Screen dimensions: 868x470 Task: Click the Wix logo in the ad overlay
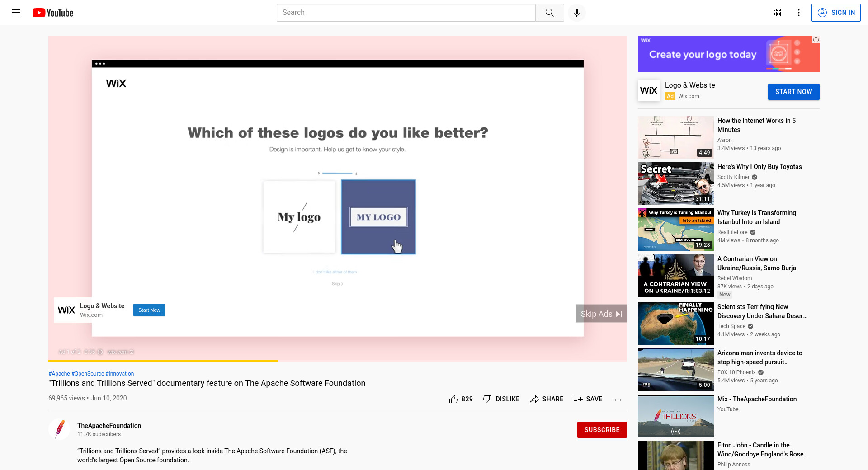pyautogui.click(x=66, y=310)
